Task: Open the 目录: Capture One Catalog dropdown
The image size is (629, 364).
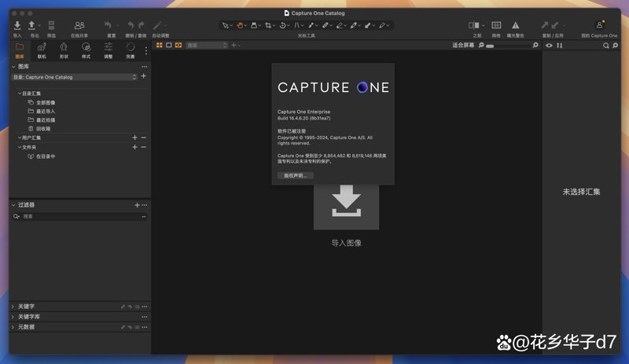Action: [x=75, y=77]
